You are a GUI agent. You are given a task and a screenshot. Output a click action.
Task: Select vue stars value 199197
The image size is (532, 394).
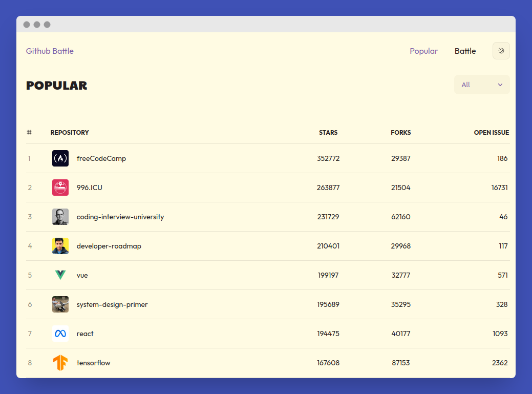328,275
